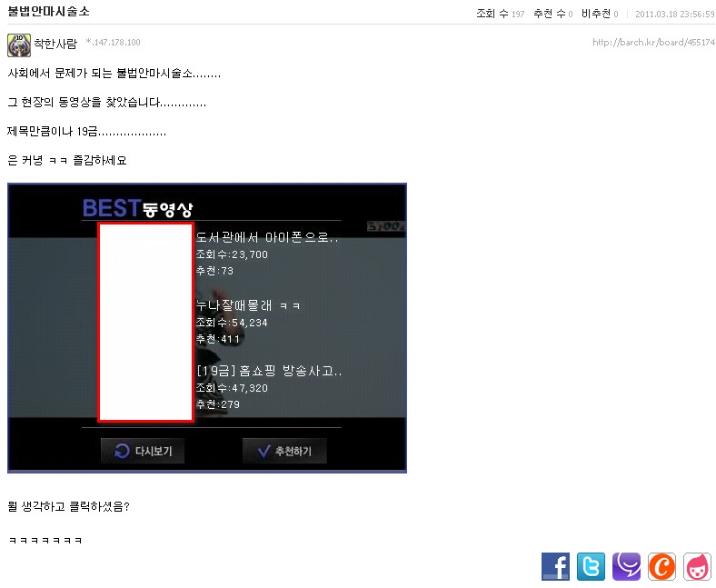Click the red-bordered white video thumbnail

tap(145, 322)
